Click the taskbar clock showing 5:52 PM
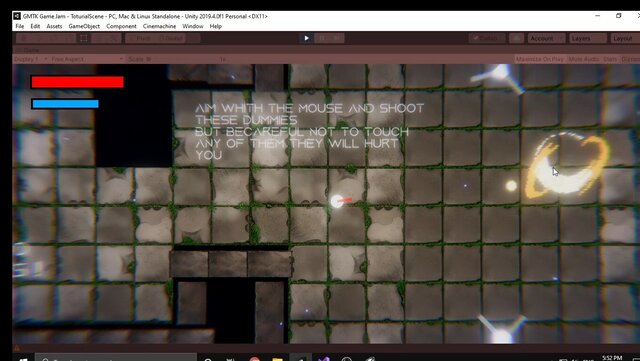640x361 pixels. [612, 358]
